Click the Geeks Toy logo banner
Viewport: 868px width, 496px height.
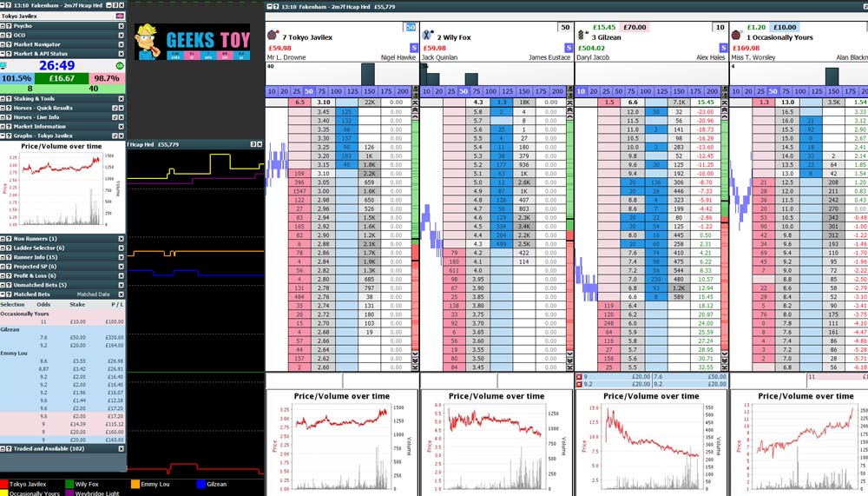click(192, 42)
